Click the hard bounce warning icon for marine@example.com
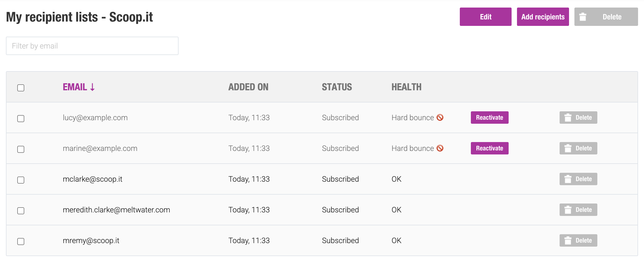This screenshot has height=269, width=644. coord(440,148)
